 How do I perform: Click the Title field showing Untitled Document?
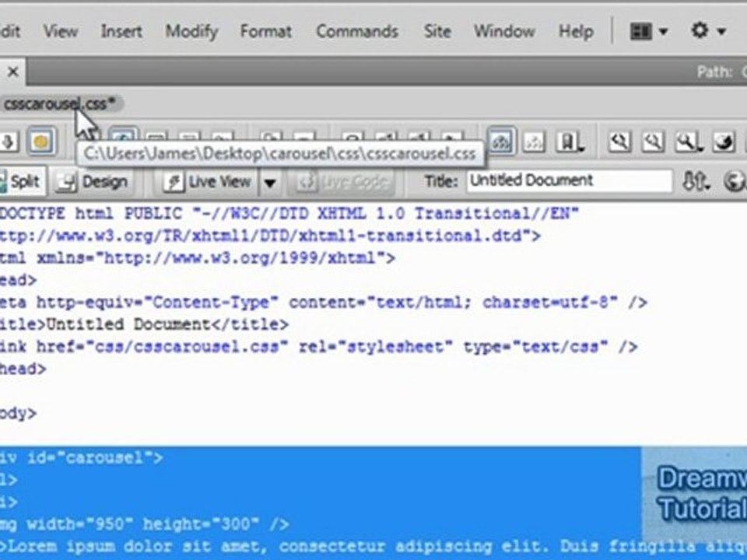[570, 180]
